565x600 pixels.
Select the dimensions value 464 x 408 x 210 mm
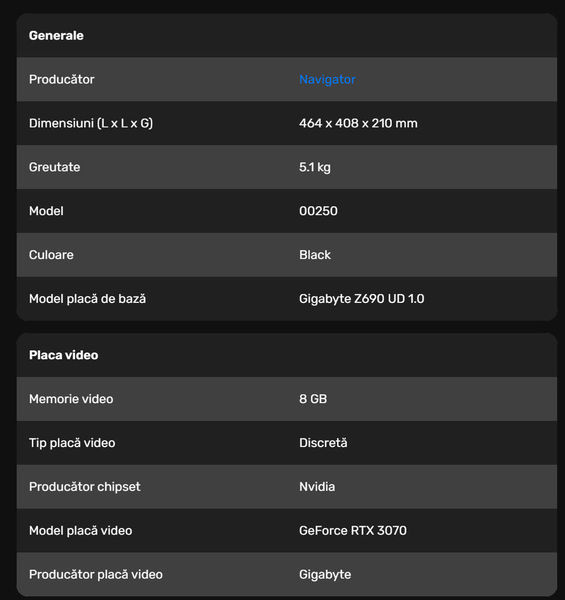pyautogui.click(x=358, y=123)
